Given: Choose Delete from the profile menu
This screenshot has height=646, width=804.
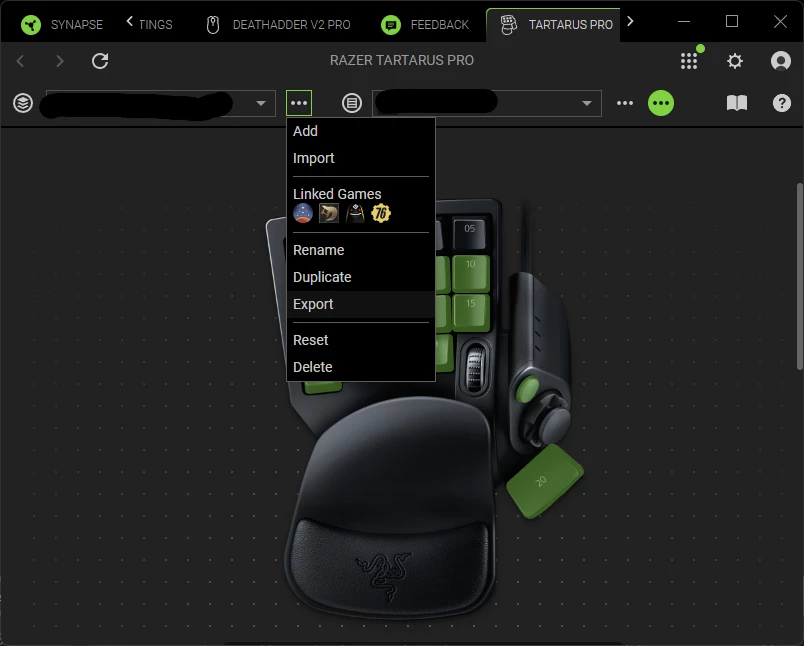Looking at the screenshot, I should [x=360, y=367].
